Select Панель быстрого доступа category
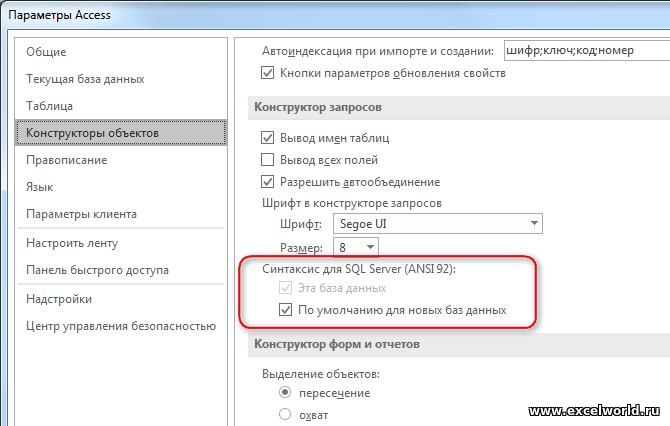This screenshot has height=426, width=670. coord(97,270)
